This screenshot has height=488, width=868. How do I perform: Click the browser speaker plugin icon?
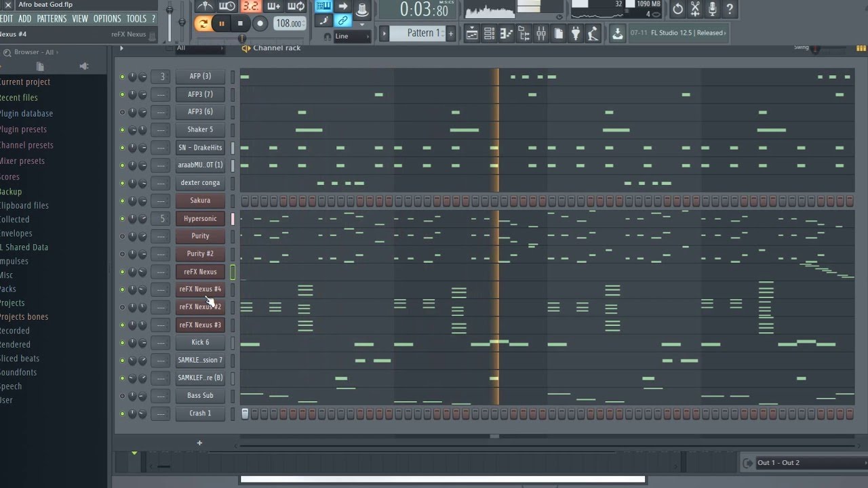pos(84,66)
